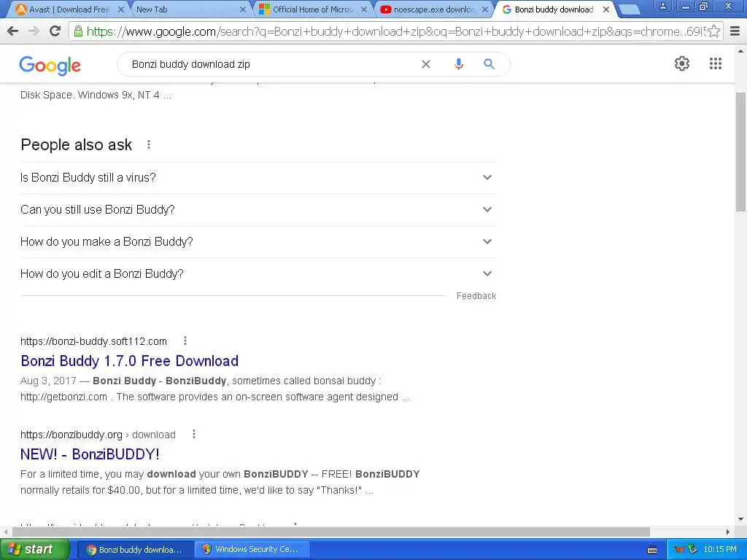The image size is (747, 560).
Task: Click the browser forward arrow
Action: (x=34, y=31)
